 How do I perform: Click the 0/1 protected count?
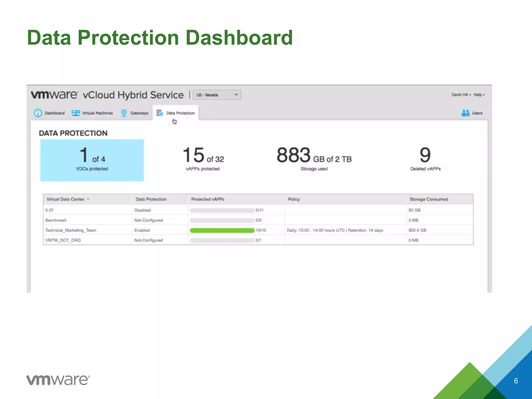258,240
